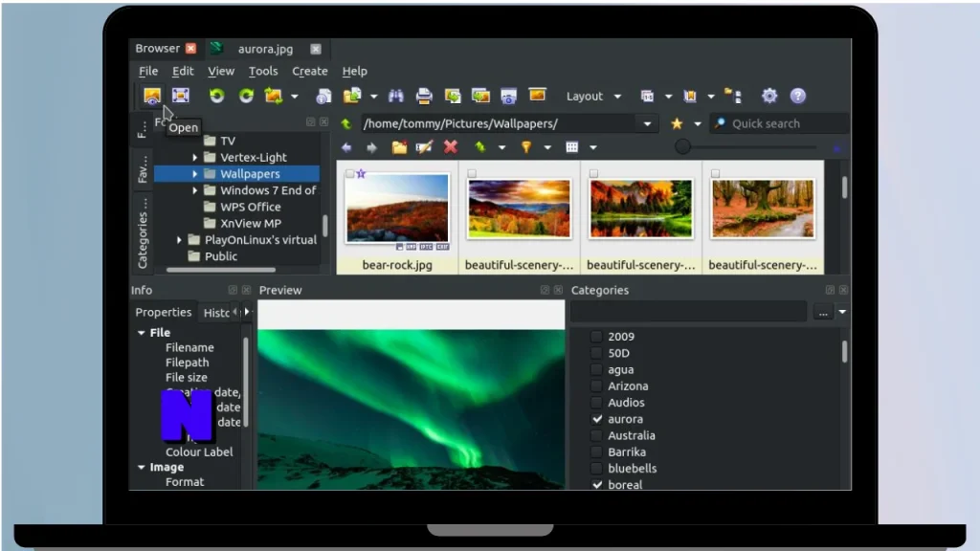This screenshot has width=980, height=551.
Task: Open the Fav... side tab
Action: [x=143, y=169]
